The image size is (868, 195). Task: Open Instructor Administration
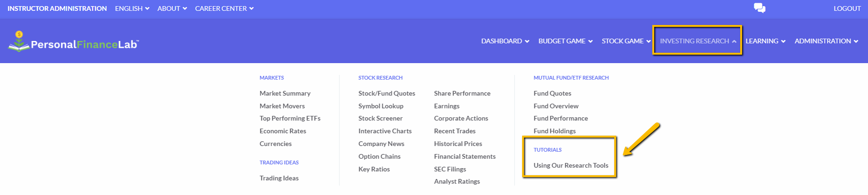[57, 8]
